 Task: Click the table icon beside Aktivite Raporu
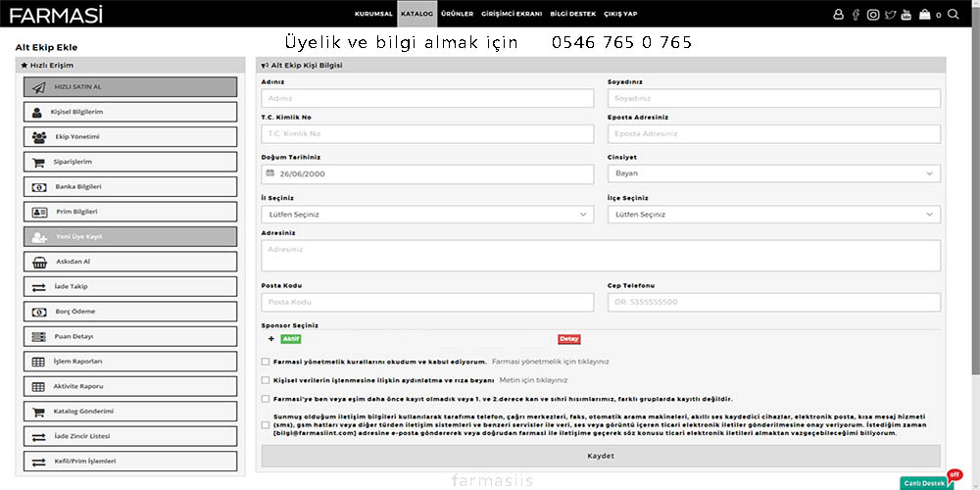pyautogui.click(x=39, y=387)
